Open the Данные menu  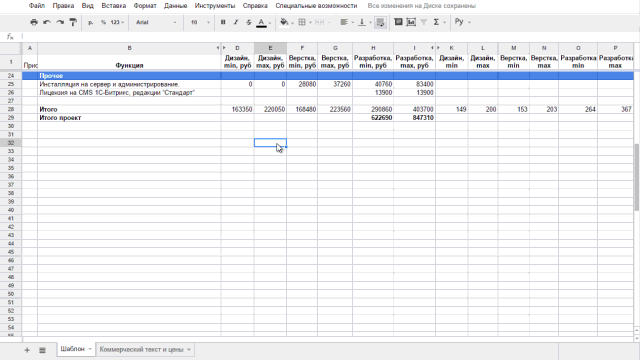click(x=176, y=6)
